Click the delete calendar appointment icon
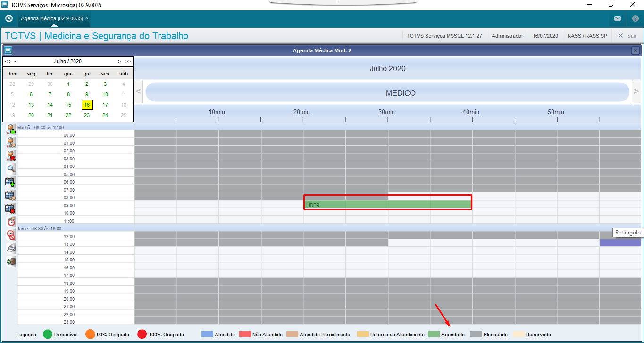This screenshot has height=343, width=644. [x=11, y=209]
